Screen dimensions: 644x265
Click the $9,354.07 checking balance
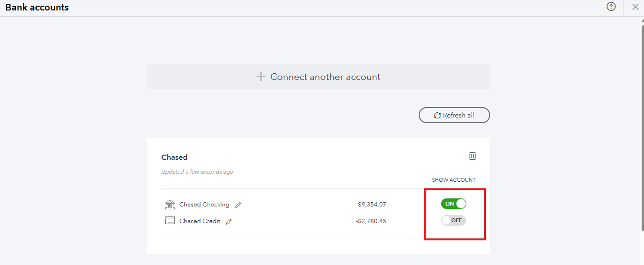(x=372, y=205)
